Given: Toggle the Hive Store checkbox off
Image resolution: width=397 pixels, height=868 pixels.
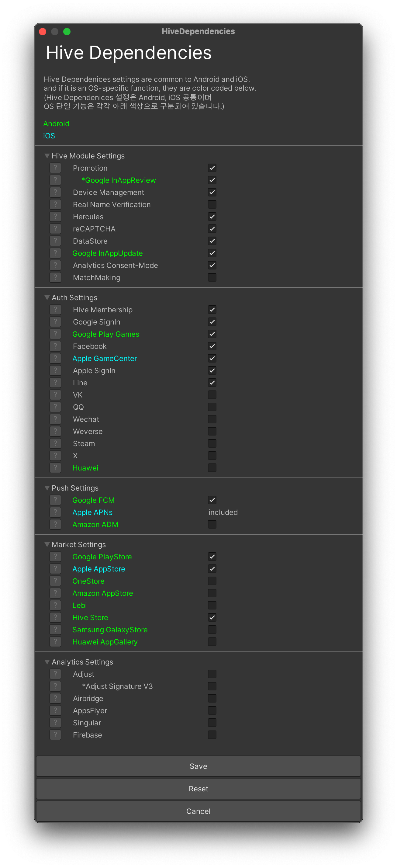Looking at the screenshot, I should tap(212, 617).
